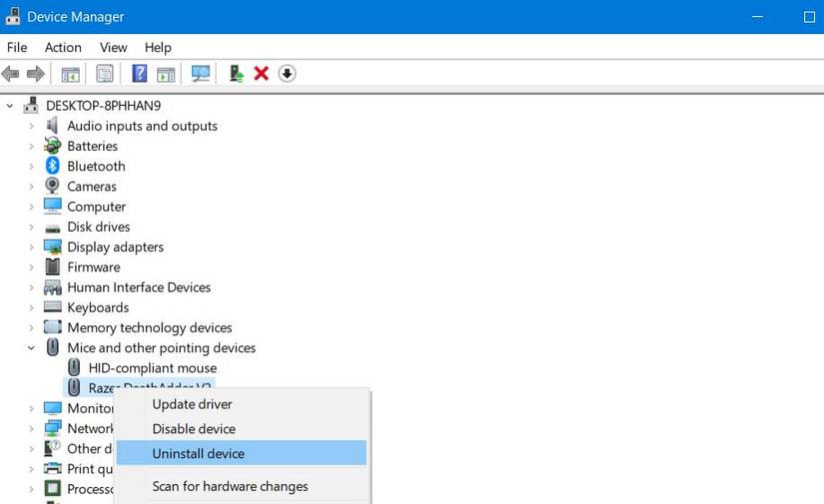This screenshot has height=504, width=824.
Task: Click the HID-compliant mouse icon
Action: click(74, 367)
